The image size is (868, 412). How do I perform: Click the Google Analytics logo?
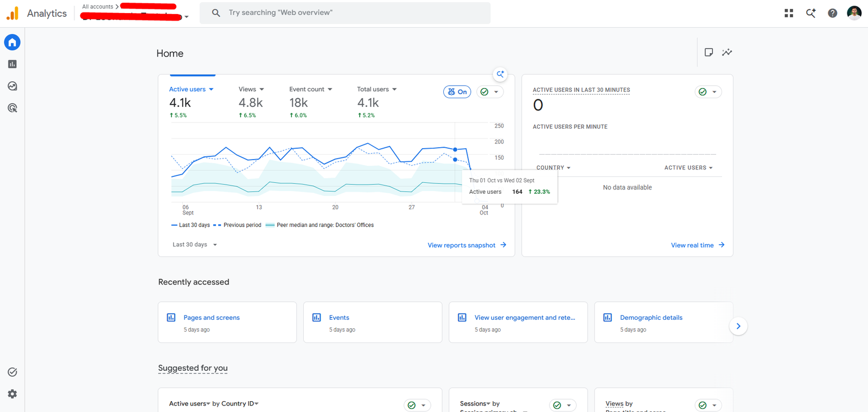point(12,13)
